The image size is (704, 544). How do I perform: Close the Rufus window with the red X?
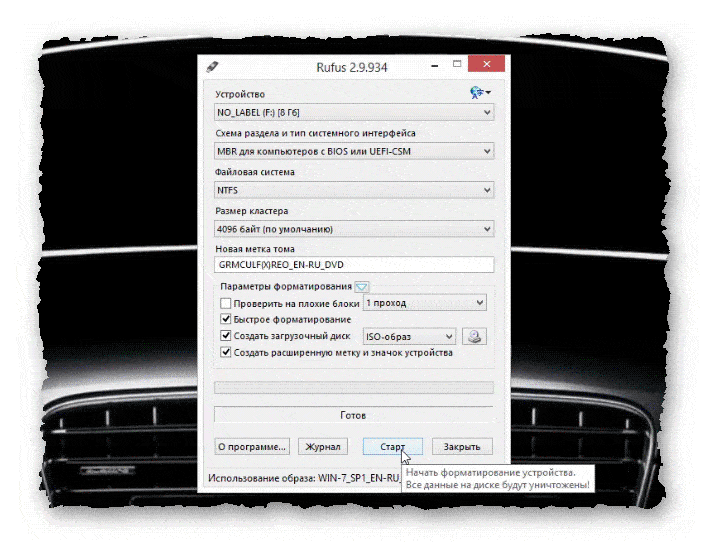(486, 64)
